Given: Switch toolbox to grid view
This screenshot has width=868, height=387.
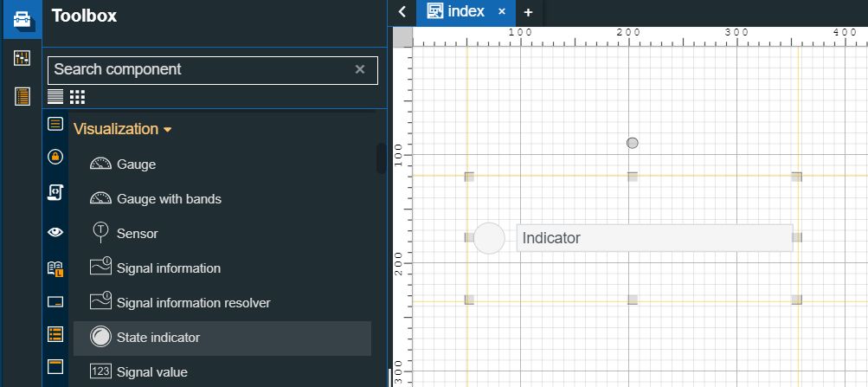Looking at the screenshot, I should 77,96.
